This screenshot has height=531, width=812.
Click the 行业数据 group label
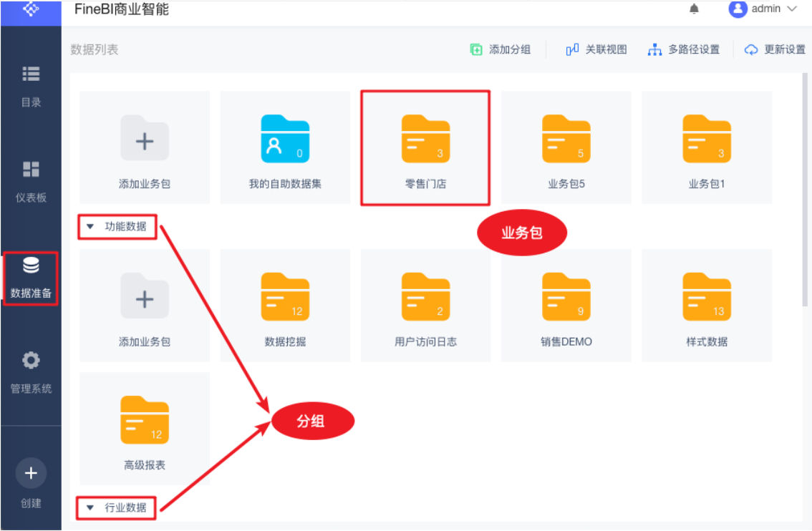125,507
